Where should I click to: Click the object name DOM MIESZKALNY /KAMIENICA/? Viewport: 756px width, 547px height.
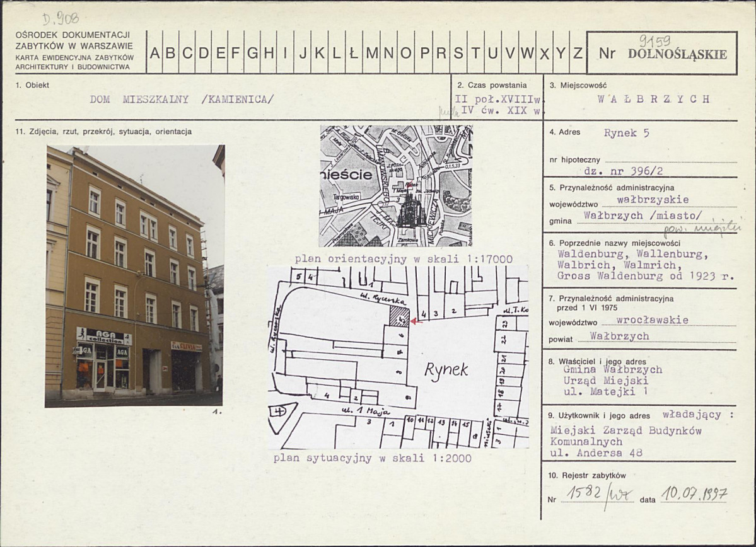coord(182,99)
